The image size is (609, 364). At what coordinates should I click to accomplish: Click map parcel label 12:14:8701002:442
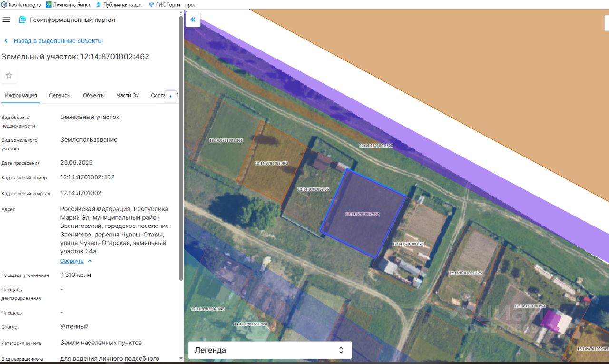tap(207, 309)
